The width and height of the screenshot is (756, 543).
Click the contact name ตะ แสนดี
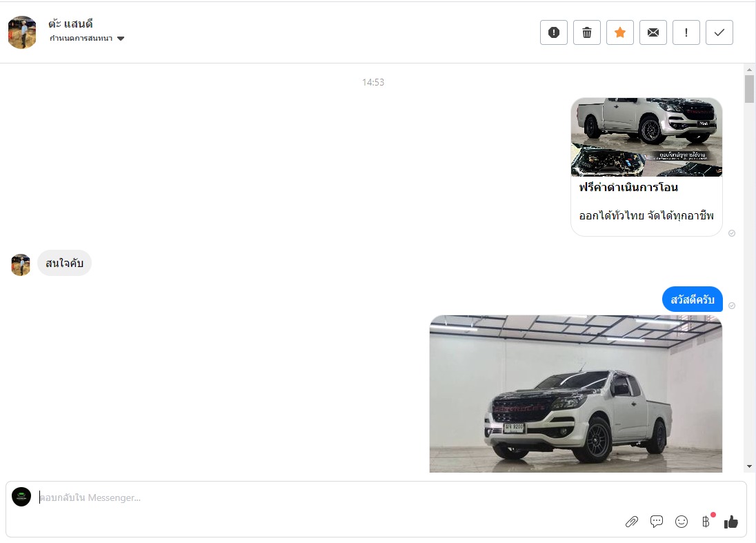coord(70,23)
